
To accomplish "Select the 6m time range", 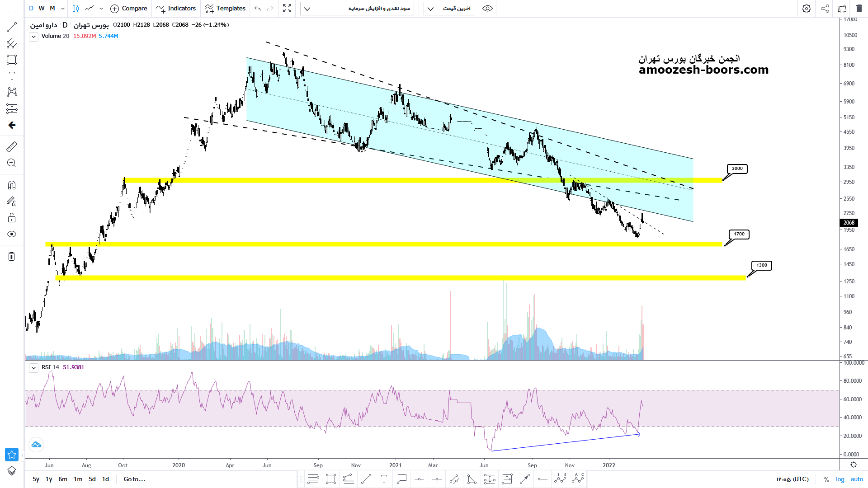I will pyautogui.click(x=63, y=479).
